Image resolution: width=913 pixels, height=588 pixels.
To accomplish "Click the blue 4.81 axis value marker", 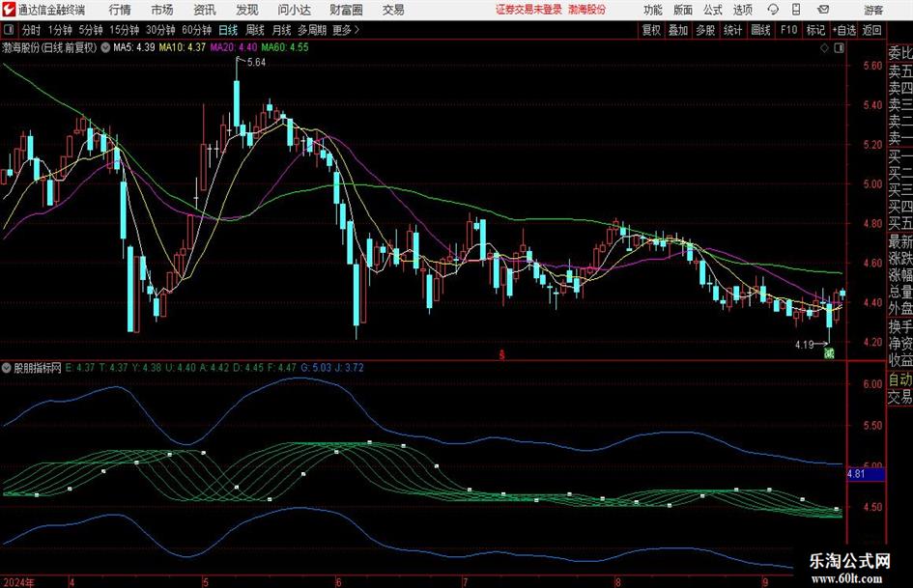I will [x=866, y=474].
